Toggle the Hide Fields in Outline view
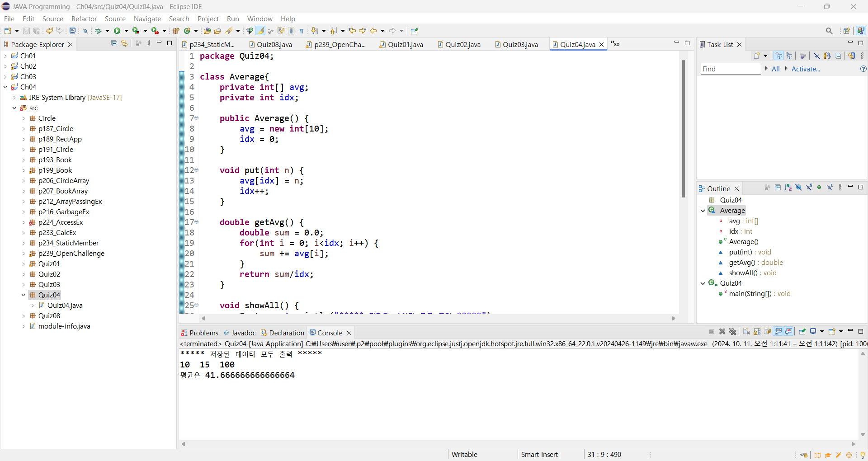868x461 pixels. coord(798,188)
